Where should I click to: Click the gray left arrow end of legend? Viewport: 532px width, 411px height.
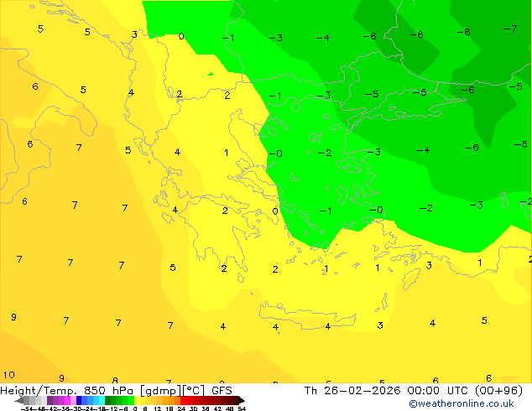pyautogui.click(x=18, y=401)
